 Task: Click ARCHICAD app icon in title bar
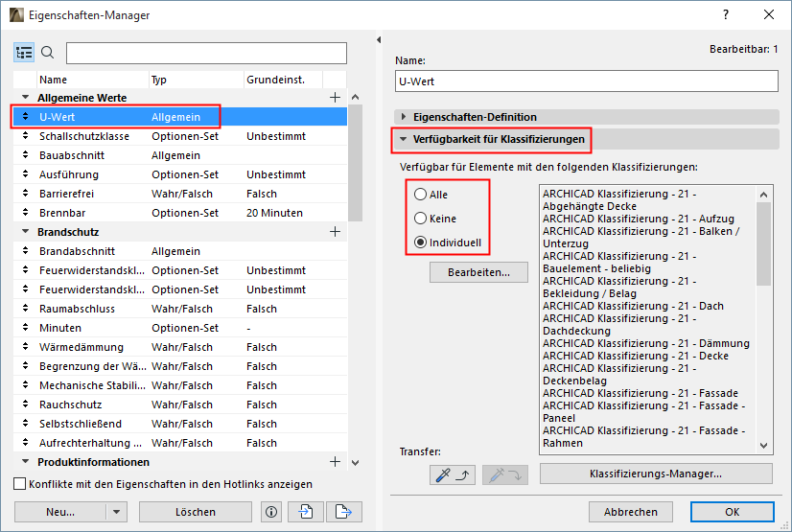click(16, 15)
